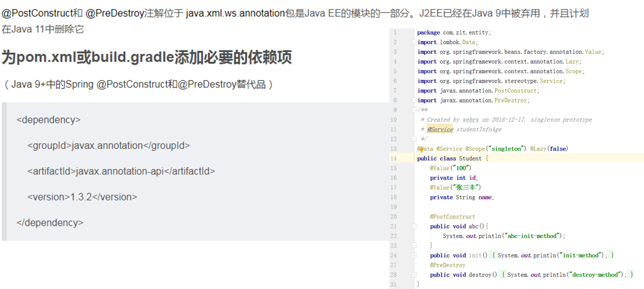644x289 pixels.
Task: Collapse the Javadoc comment fold on line 9
Action: click(x=414, y=110)
